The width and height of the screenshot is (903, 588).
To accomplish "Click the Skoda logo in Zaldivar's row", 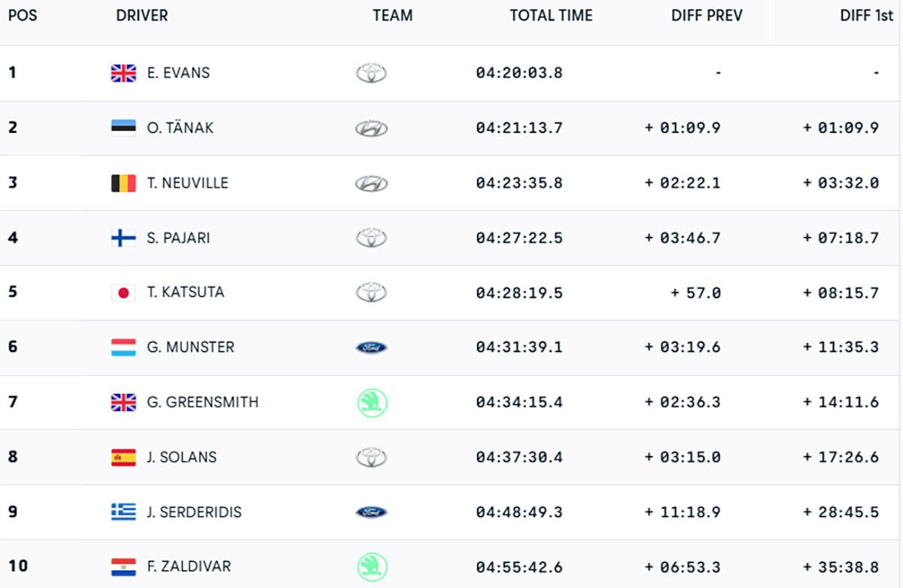I will 372,567.
